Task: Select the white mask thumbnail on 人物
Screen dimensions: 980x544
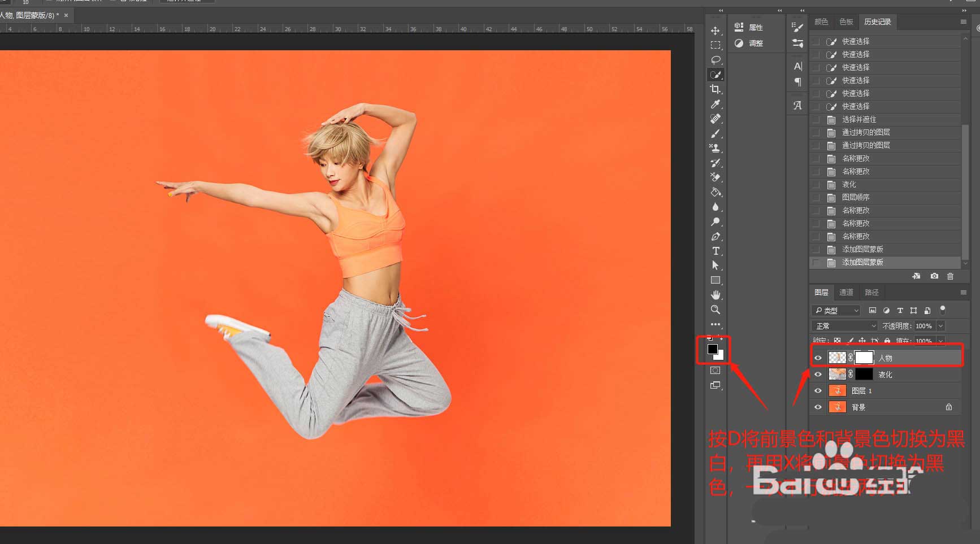Action: click(864, 358)
